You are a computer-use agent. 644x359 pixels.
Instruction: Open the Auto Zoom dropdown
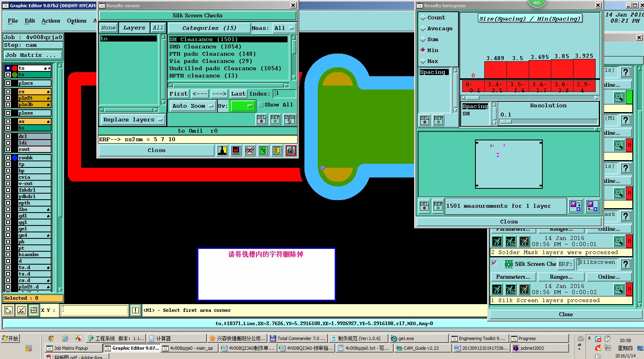pos(192,106)
